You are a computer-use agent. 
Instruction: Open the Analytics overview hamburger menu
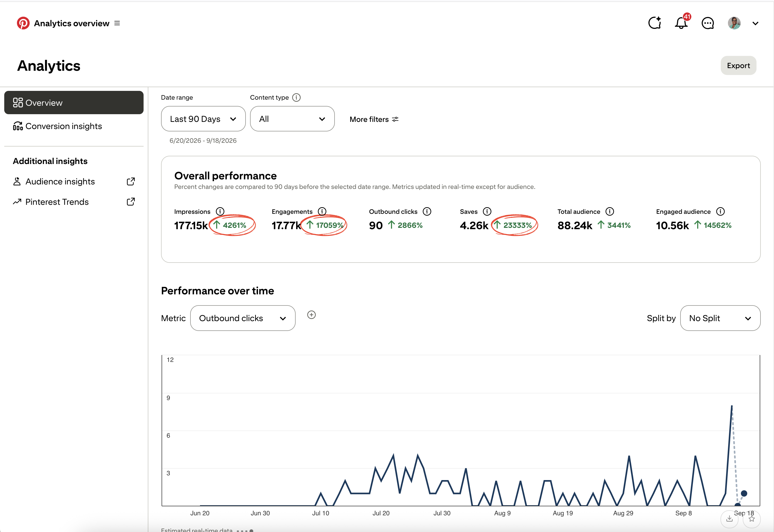coord(117,23)
